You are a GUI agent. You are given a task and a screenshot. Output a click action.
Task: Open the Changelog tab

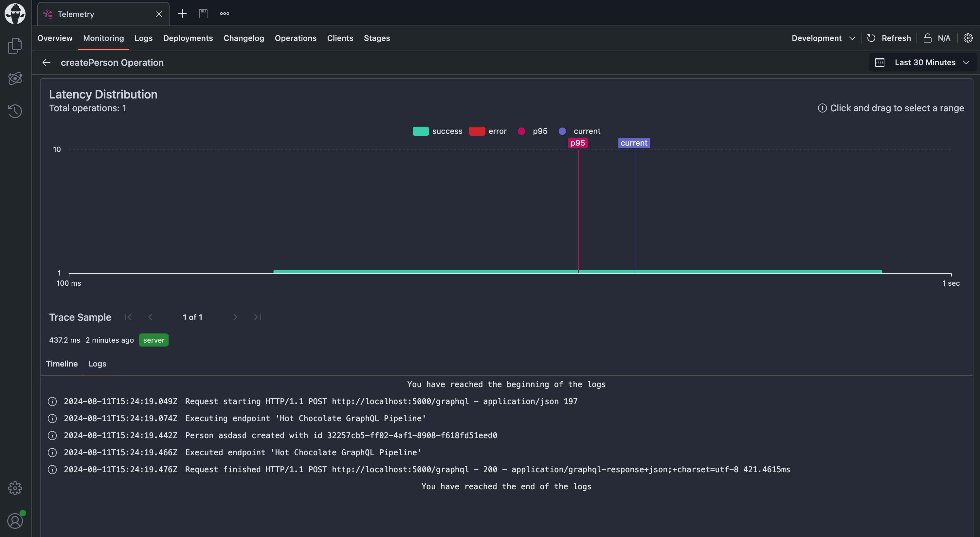(244, 38)
